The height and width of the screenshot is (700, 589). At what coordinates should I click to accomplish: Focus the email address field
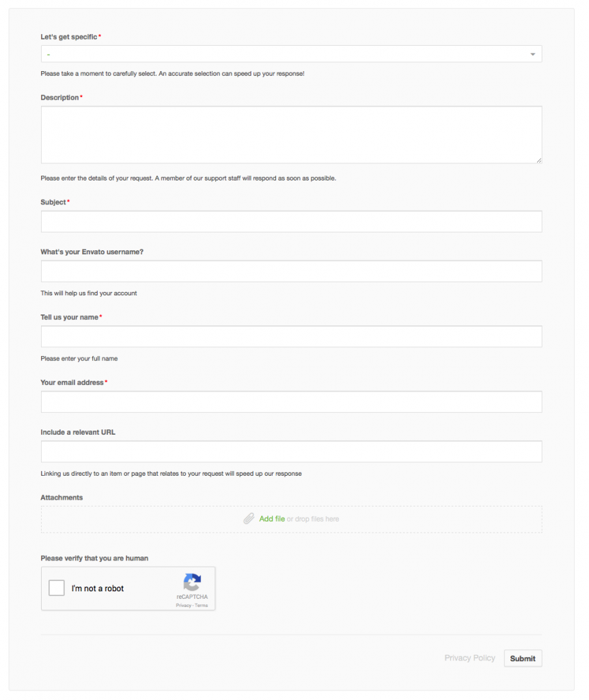click(291, 402)
